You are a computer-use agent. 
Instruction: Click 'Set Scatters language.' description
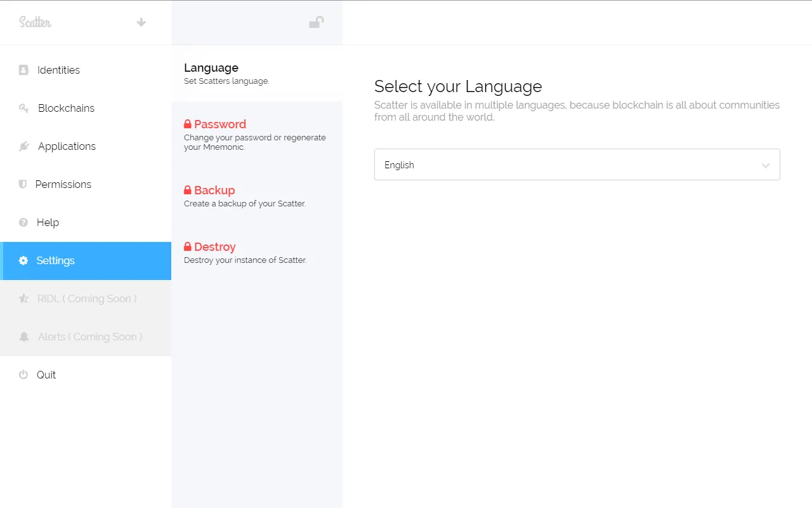[226, 81]
